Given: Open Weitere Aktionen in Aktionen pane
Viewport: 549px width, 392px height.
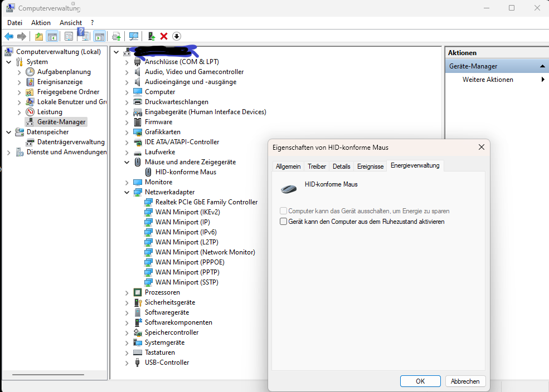Looking at the screenshot, I should [488, 80].
